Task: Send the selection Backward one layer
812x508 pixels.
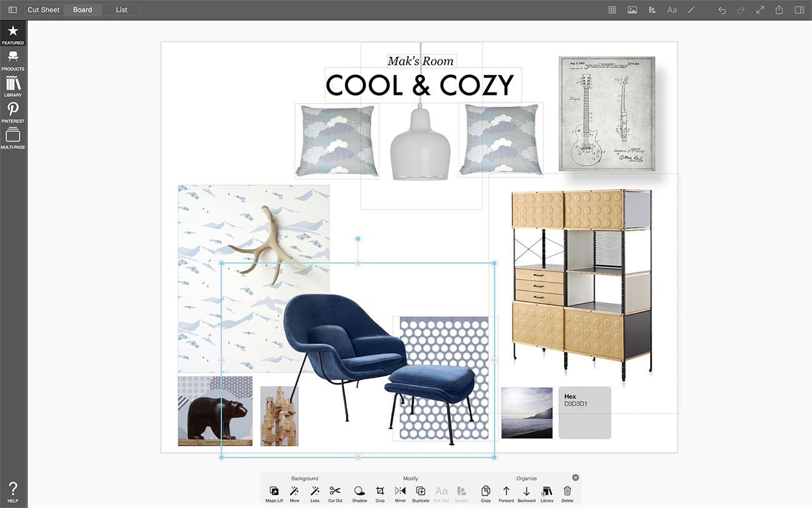Action: (x=527, y=492)
